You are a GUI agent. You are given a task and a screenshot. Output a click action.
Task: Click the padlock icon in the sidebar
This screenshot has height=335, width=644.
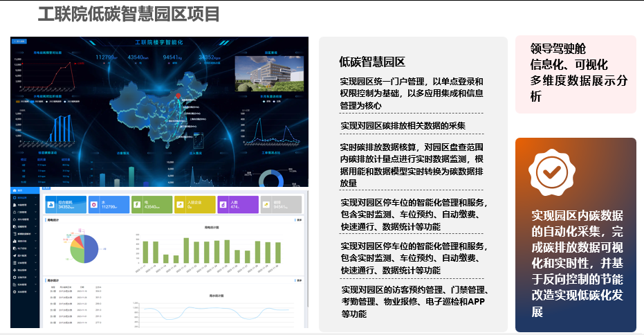(x=15, y=212)
